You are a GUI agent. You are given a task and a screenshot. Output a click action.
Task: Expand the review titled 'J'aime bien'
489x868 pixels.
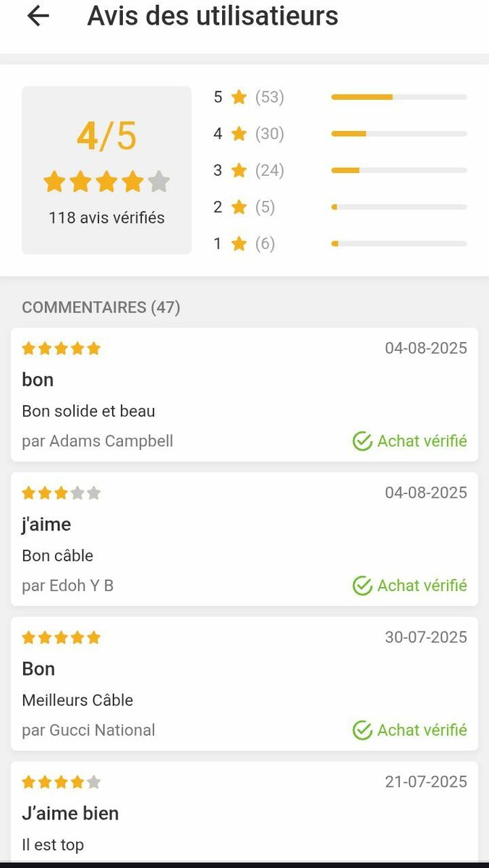70,813
